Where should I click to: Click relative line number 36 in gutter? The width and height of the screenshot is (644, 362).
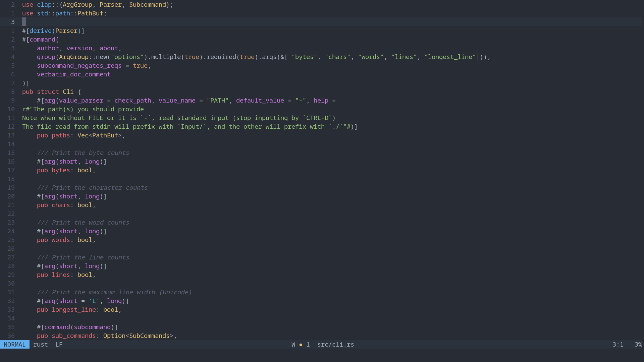11,336
